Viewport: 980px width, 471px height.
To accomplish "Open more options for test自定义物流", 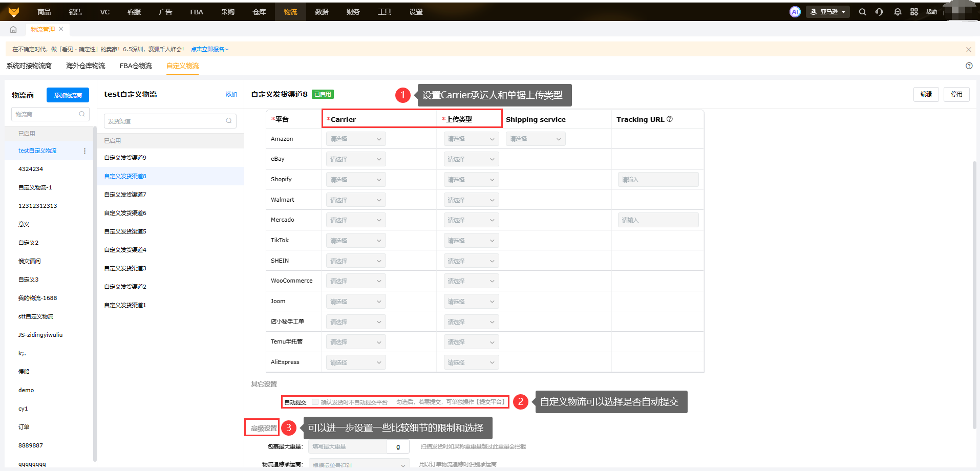I will point(84,151).
